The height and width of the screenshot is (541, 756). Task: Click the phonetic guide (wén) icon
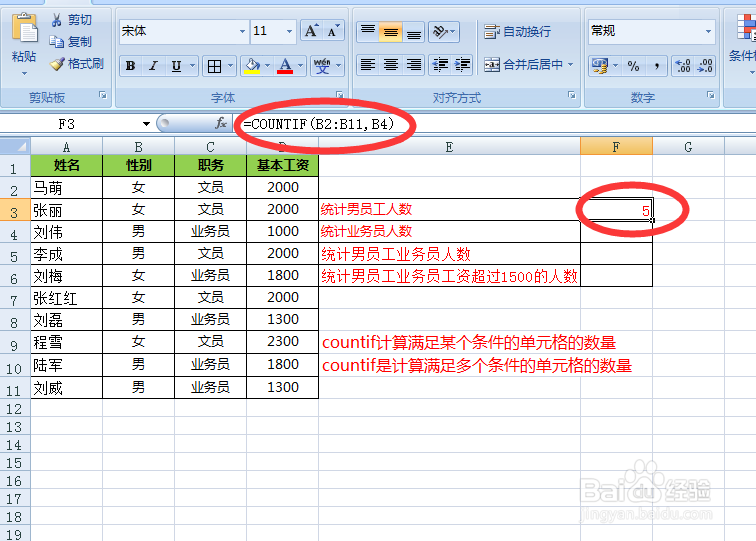[x=322, y=66]
